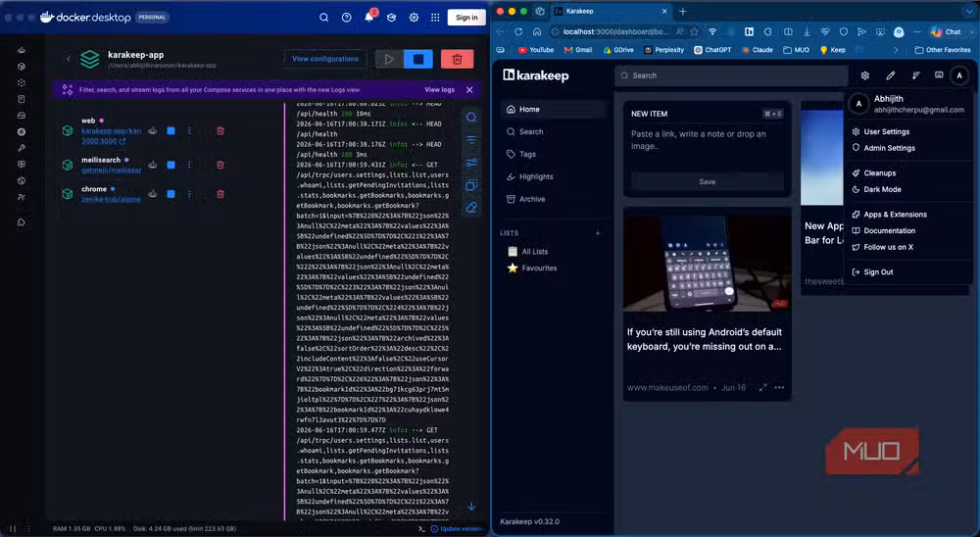Open Perplexity bookmark in favorites bar
The height and width of the screenshot is (537, 980).
click(x=663, y=50)
